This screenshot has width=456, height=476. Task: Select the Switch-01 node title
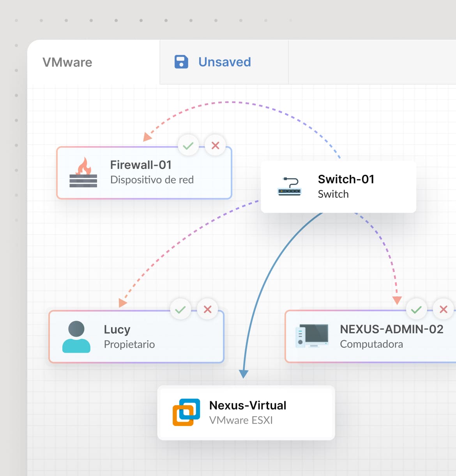346,179
